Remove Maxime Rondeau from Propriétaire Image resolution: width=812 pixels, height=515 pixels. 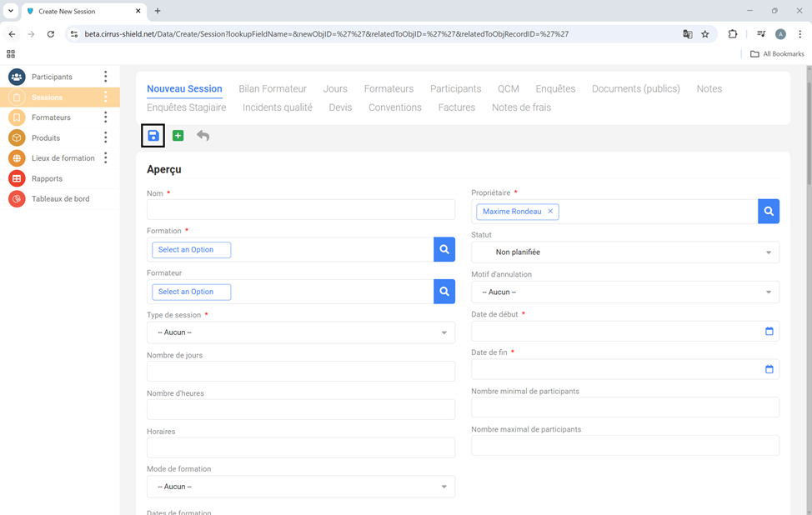click(x=550, y=212)
